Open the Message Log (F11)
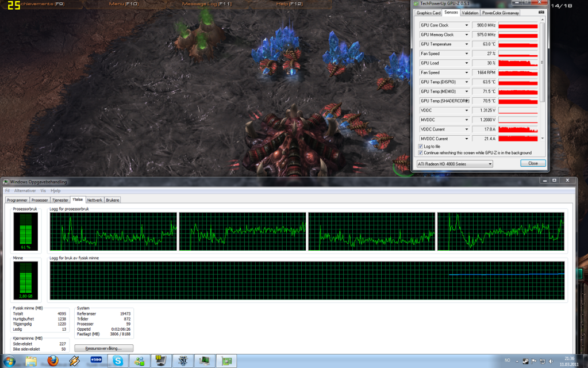588x368 pixels. click(206, 4)
